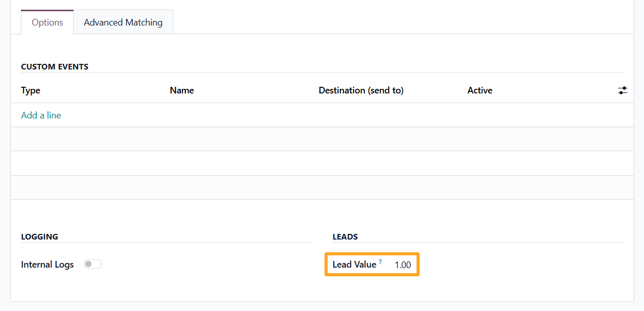Screen dimensions: 644x311
Task: Click the LOGGING section heading
Action: click(39, 237)
